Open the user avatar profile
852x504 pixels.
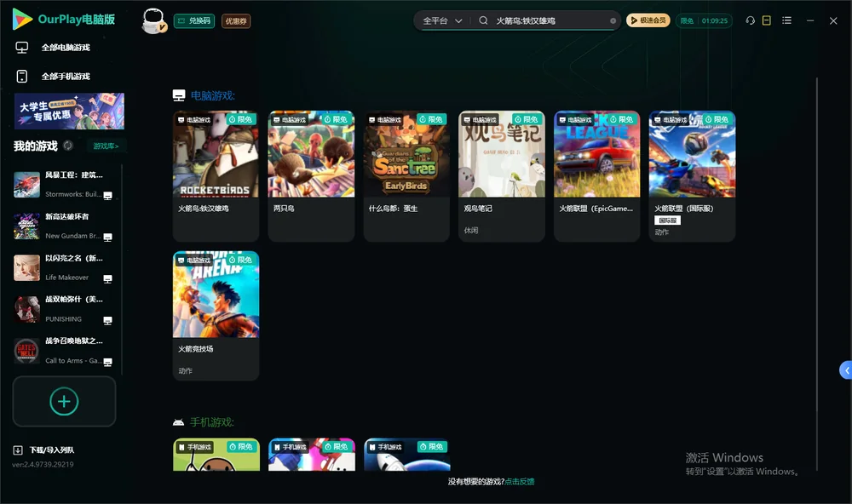(153, 21)
